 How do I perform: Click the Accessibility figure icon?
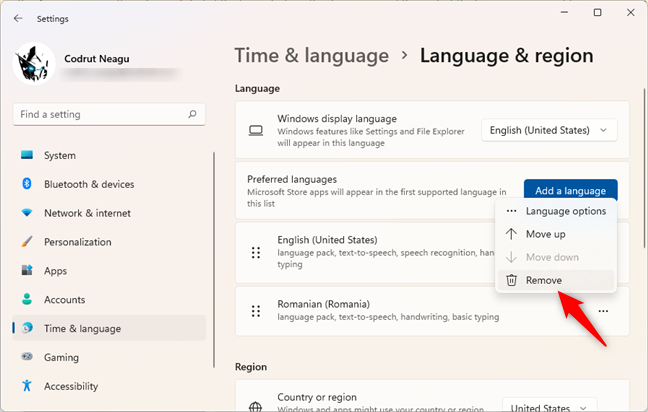(27, 385)
